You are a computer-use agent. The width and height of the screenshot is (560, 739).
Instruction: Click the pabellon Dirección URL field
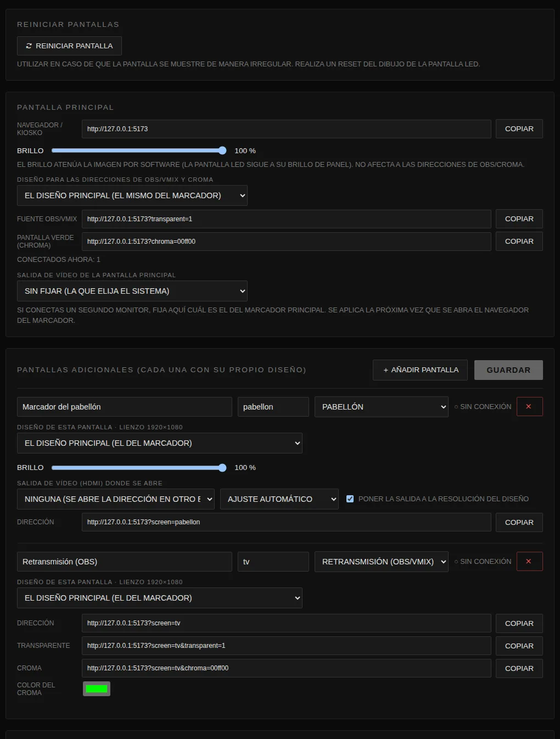pos(286,523)
